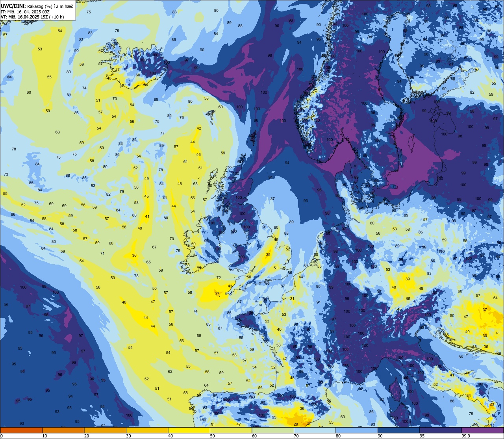Click the 10–20 orange legend swatch
This screenshot has width=504, height=439.
point(63,430)
